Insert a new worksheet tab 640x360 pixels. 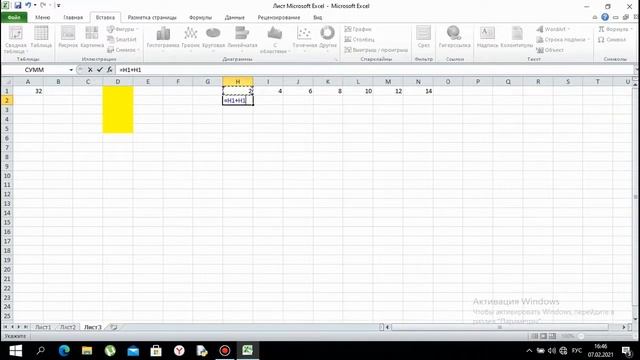[x=114, y=327]
